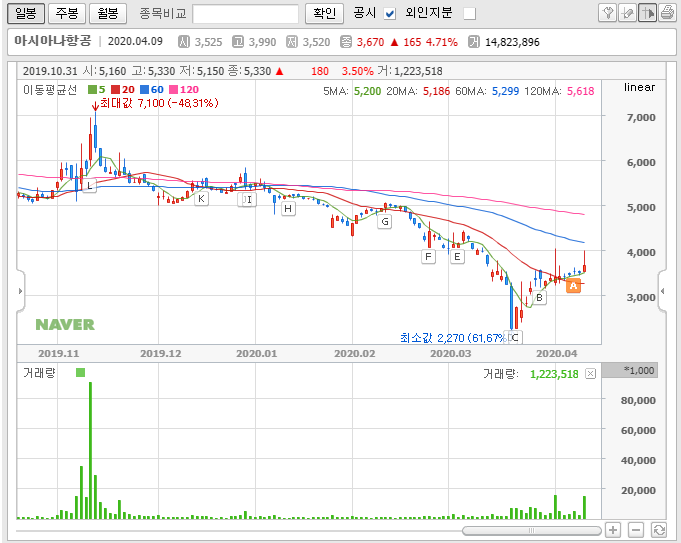Viewport: 681px width, 543px height.
Task: Enable the 외인지분 foreign ownership checkbox
Action: pos(469,14)
